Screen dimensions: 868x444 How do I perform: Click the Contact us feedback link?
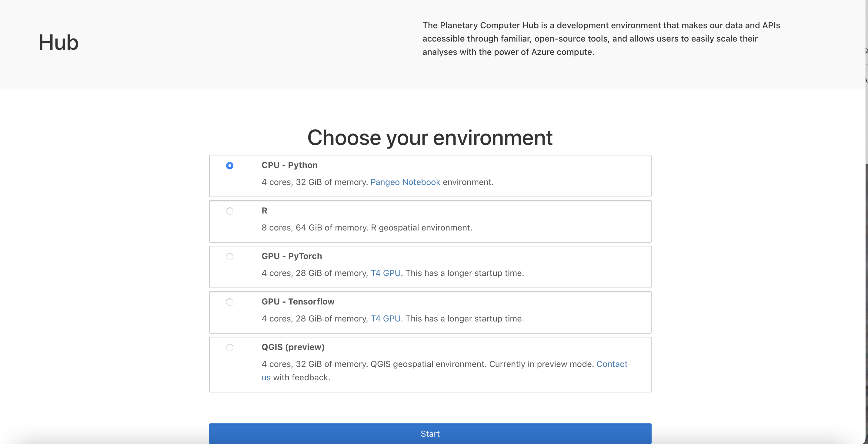click(x=612, y=364)
